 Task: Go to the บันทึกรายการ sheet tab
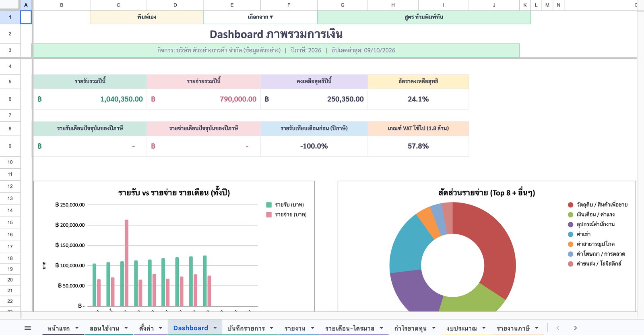point(246,328)
